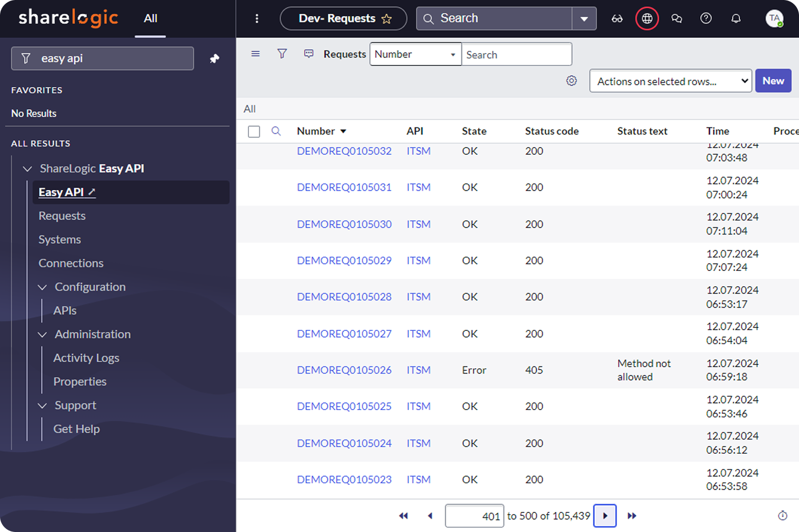Click Method not allowed status text
Image resolution: width=799 pixels, height=532 pixels.
[x=644, y=370]
